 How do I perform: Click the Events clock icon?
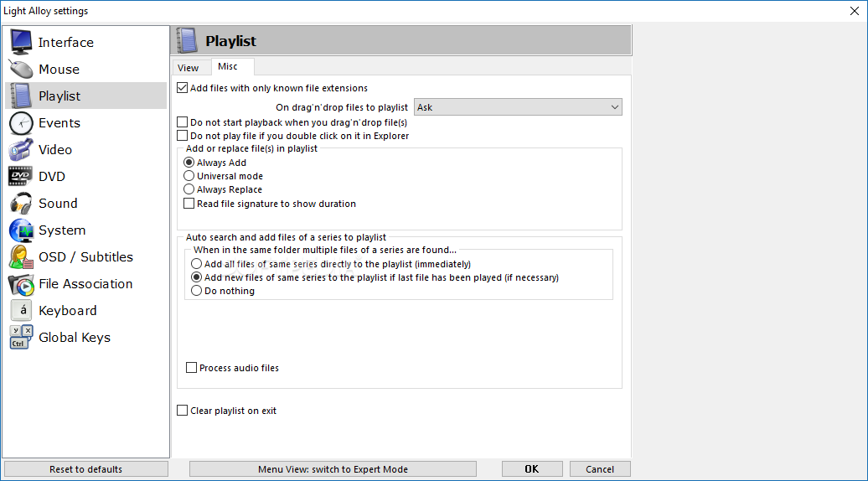pos(21,123)
